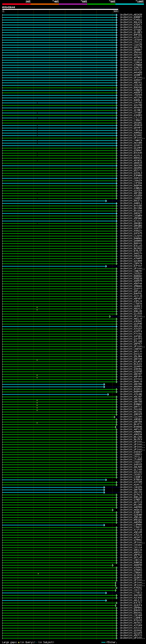Viewport: 146px width, 644px height.
Task: Select hit label UniRef100_A6Q6I6
Action: pos(131,510)
